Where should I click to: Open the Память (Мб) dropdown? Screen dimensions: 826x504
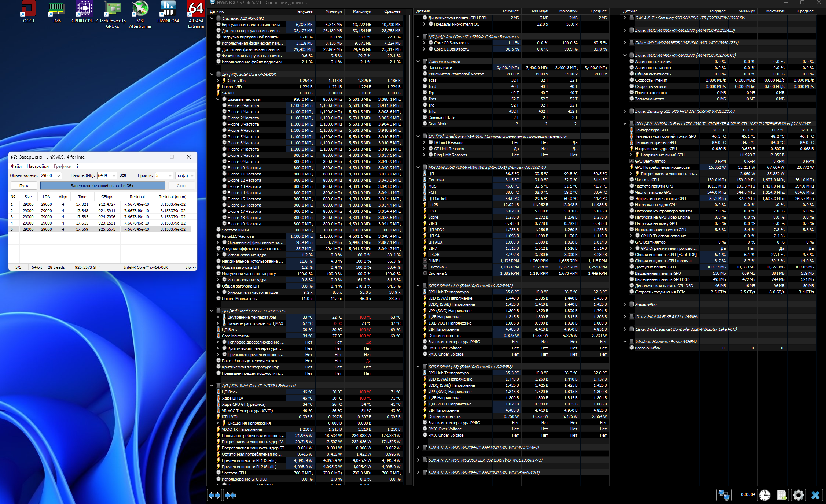114,175
